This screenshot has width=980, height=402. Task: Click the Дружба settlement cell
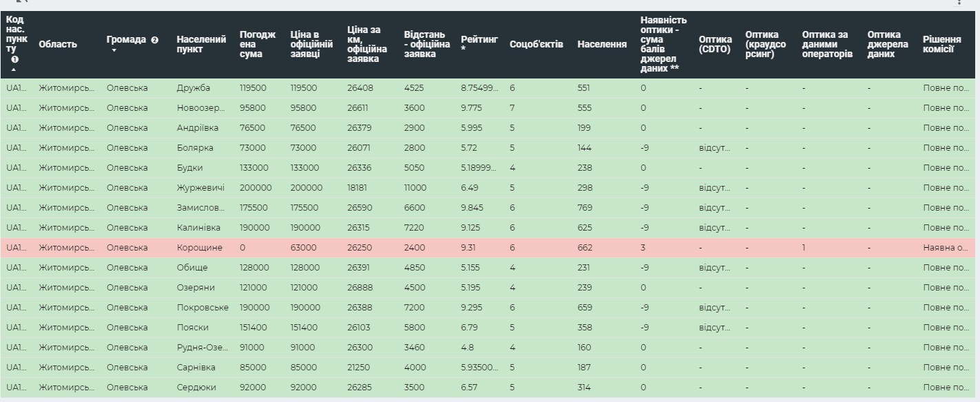tap(194, 88)
